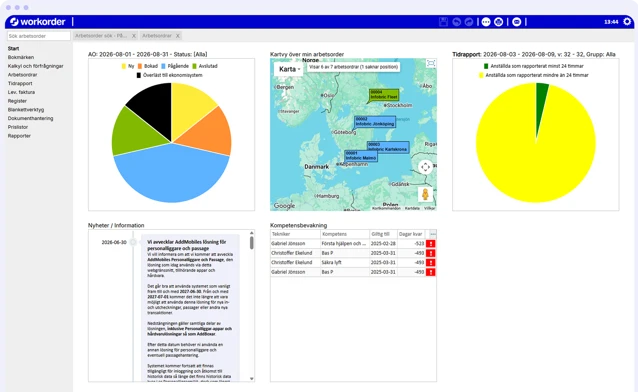Screen dimensions: 638x392
Task: Click the map camera pan control
Action: [426, 167]
